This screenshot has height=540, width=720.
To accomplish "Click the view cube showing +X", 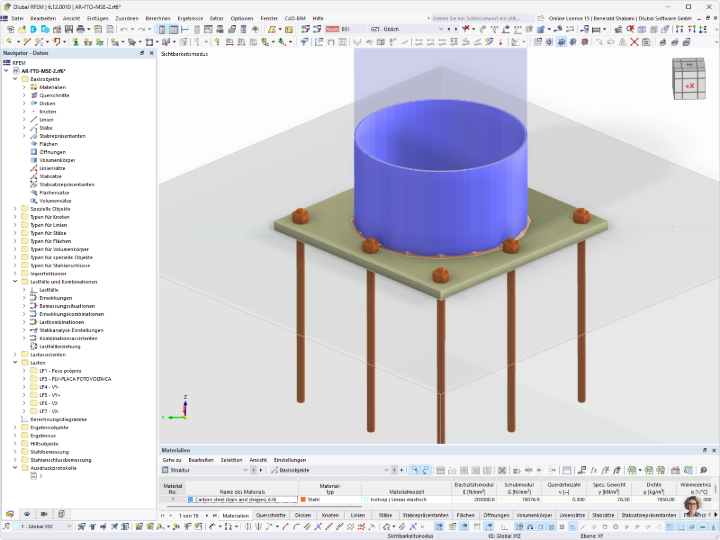I will (x=688, y=79).
